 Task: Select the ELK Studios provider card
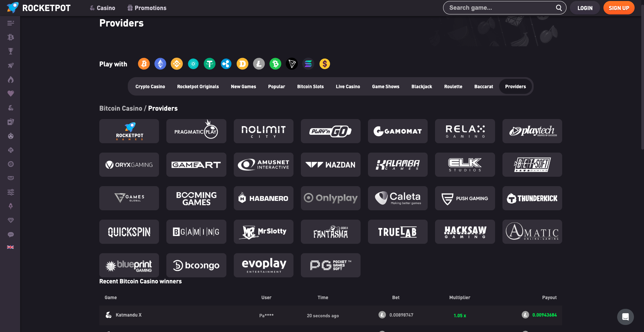[x=465, y=165]
